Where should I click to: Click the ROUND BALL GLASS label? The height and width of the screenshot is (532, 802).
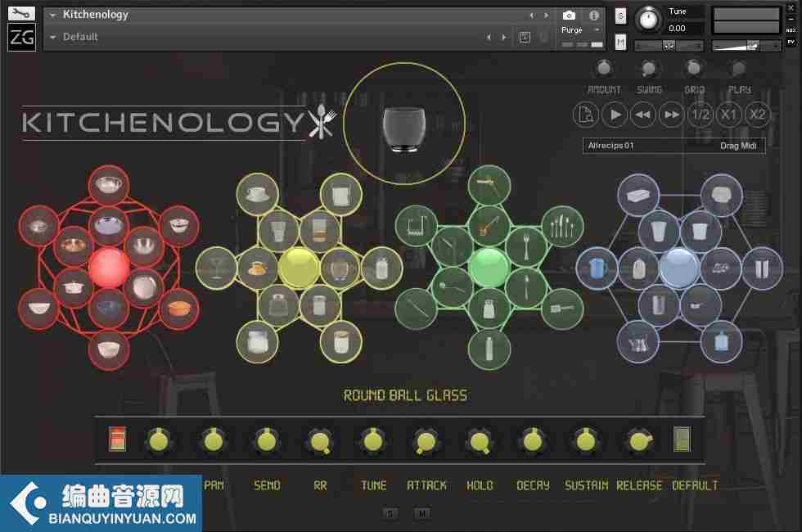(x=405, y=394)
